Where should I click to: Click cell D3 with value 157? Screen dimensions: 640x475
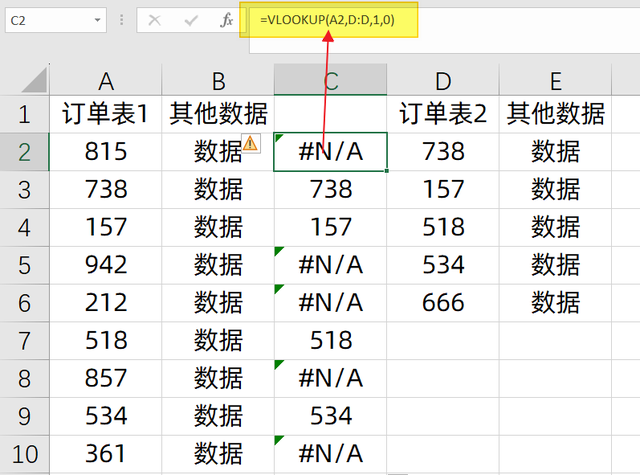coord(443,189)
